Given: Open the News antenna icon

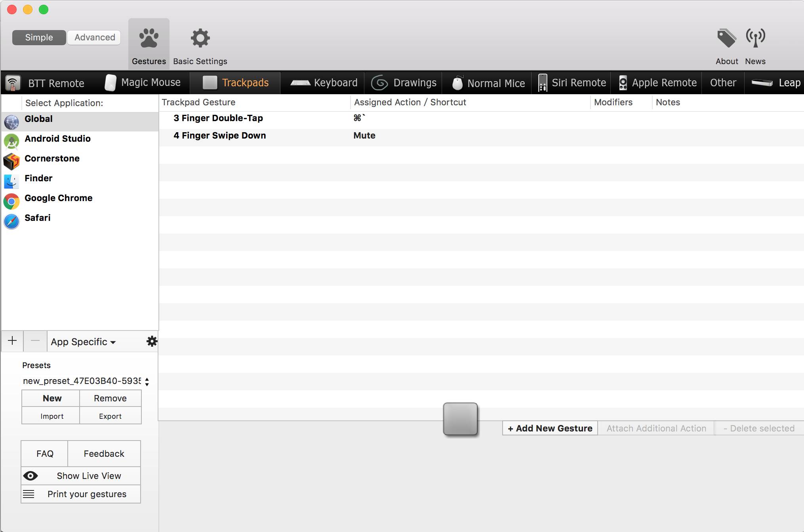Looking at the screenshot, I should (755, 39).
